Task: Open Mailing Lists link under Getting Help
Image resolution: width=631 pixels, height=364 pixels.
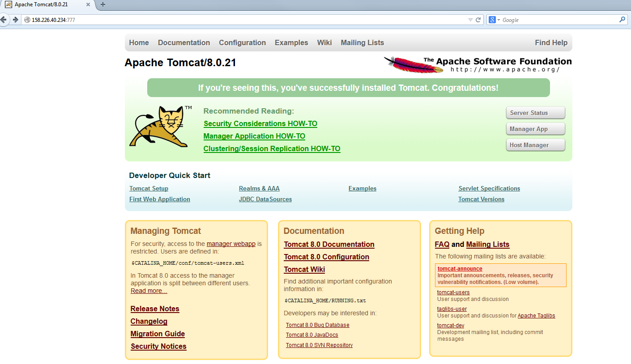Action: (x=488, y=245)
